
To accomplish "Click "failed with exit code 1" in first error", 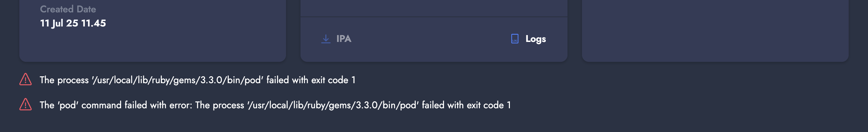I will coord(311,80).
